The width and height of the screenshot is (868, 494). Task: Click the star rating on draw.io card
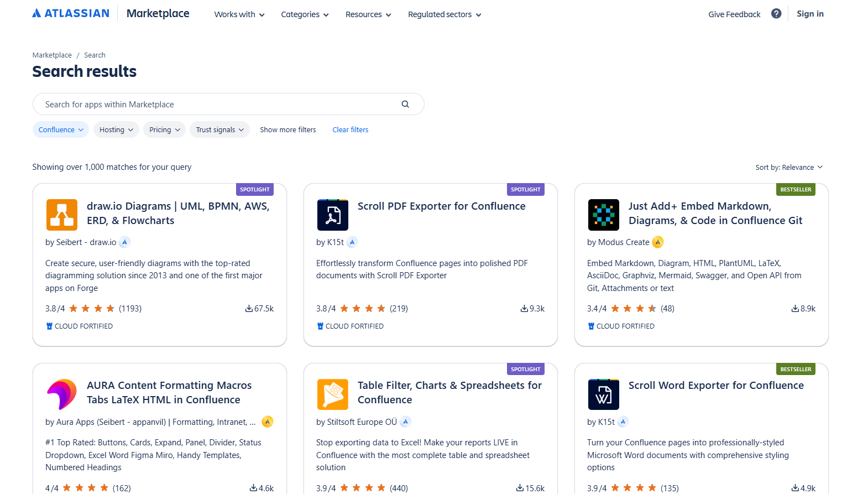(x=92, y=308)
